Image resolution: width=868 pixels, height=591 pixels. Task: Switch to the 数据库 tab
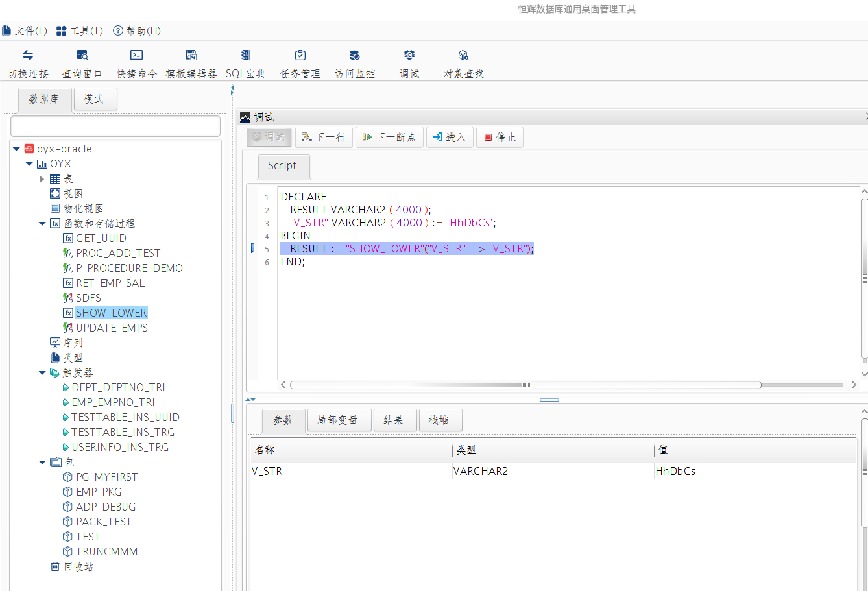44,99
